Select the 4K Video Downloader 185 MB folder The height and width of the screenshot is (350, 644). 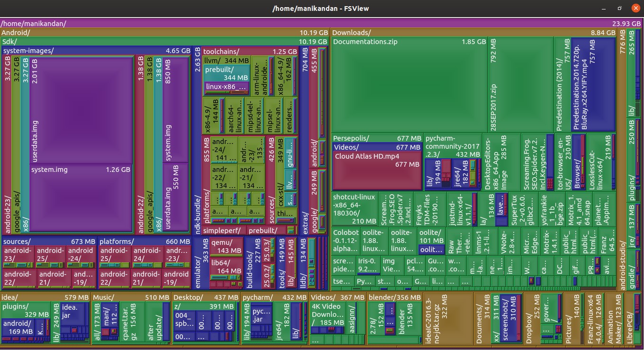pyautogui.click(x=327, y=314)
